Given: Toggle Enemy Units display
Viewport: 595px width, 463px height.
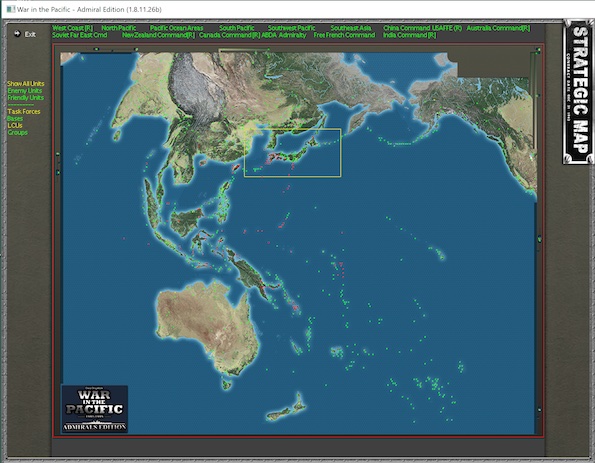Looking at the screenshot, I should point(25,91).
